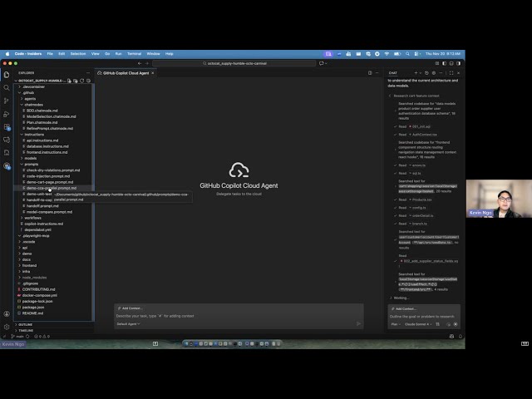Click Add Context in Cloud Agent input
The image size is (532, 399).
coord(131,308)
